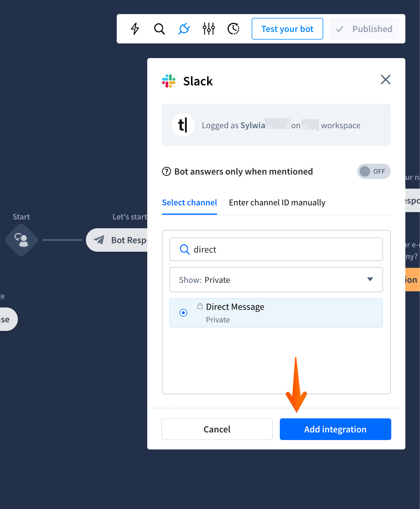The height and width of the screenshot is (509, 420).
Task: Select the Direct Message radio button
Action: pyautogui.click(x=183, y=313)
